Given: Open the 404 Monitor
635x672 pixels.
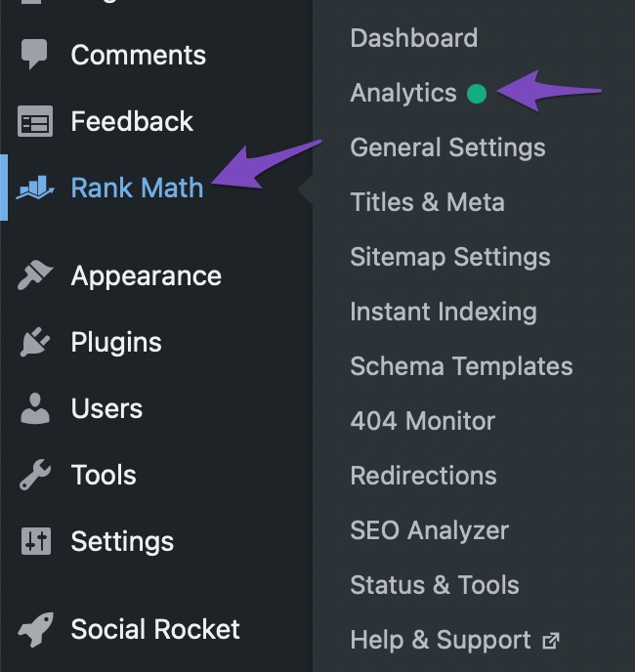Looking at the screenshot, I should (422, 421).
